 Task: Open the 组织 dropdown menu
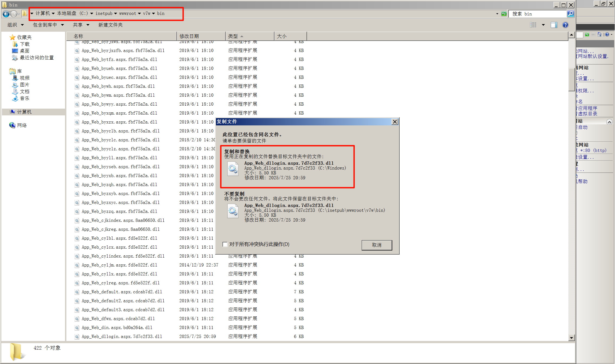(x=15, y=25)
